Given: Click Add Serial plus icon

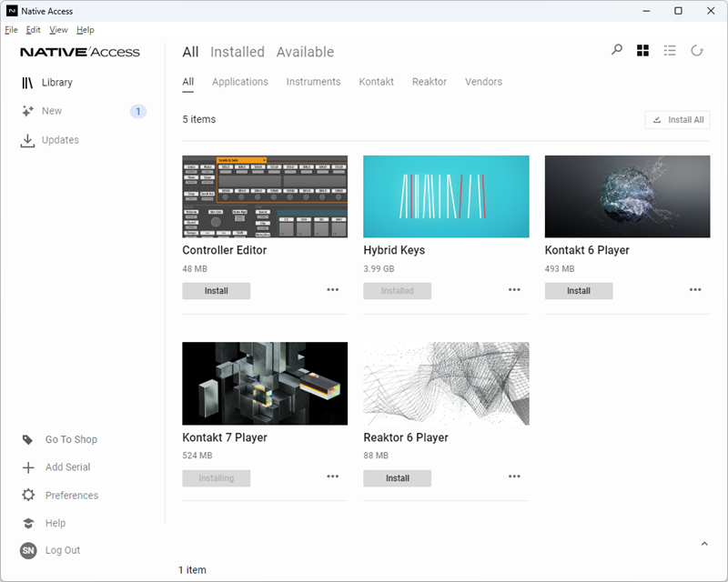Looking at the screenshot, I should tap(28, 467).
